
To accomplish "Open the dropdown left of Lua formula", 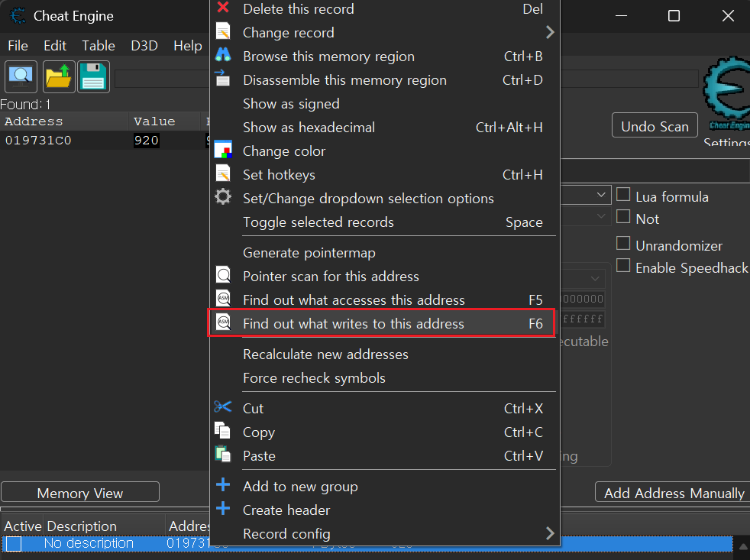I will [x=602, y=196].
